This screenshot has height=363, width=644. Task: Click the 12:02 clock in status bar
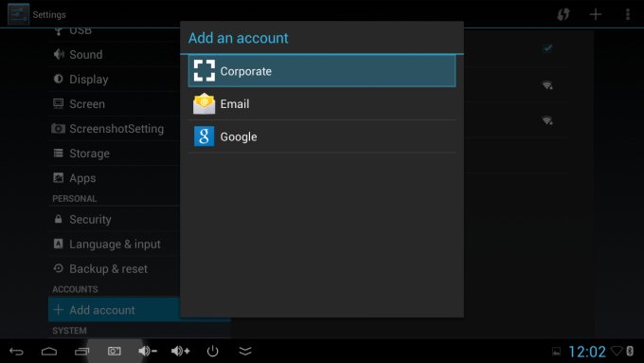[587, 352]
